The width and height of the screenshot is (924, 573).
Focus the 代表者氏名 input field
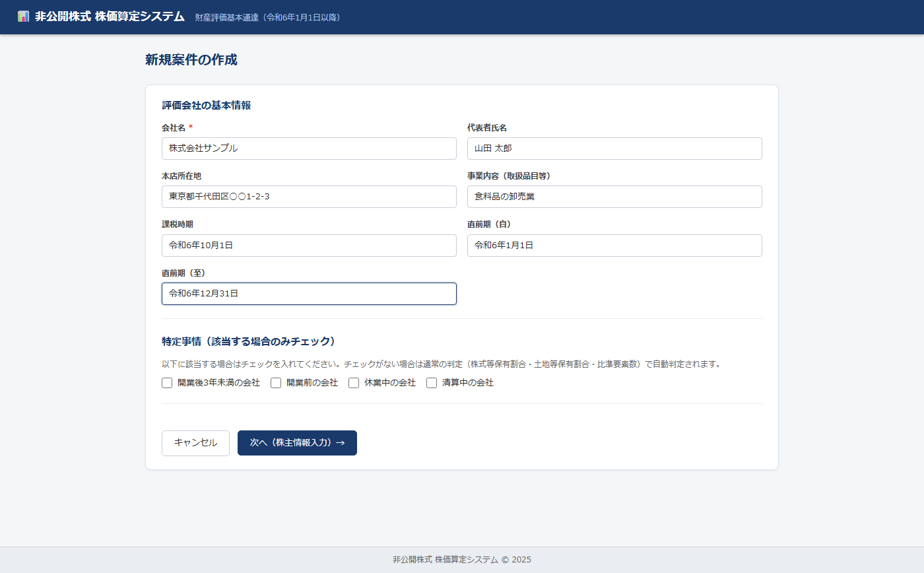[x=614, y=149]
